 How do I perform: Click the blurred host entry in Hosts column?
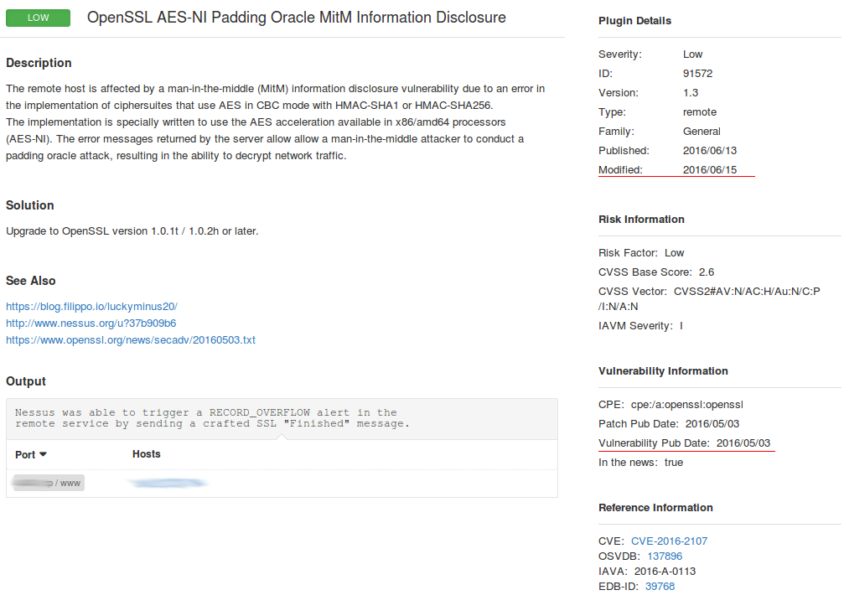168,483
